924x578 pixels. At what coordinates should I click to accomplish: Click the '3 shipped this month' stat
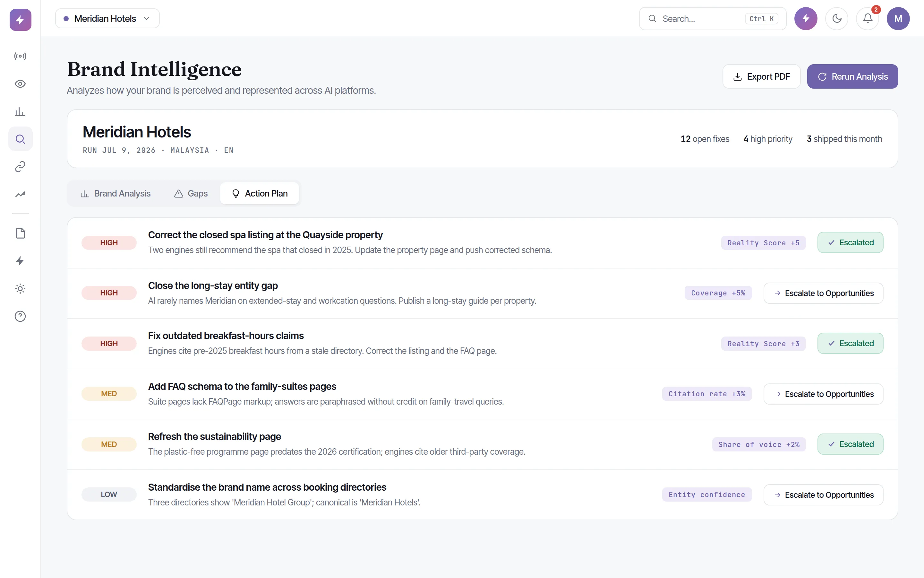(x=844, y=139)
